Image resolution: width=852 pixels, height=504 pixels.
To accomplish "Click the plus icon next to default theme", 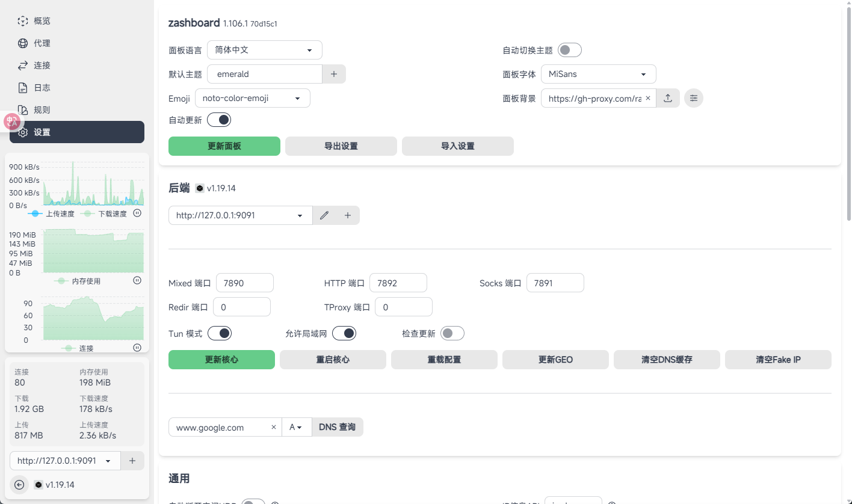I will (334, 74).
